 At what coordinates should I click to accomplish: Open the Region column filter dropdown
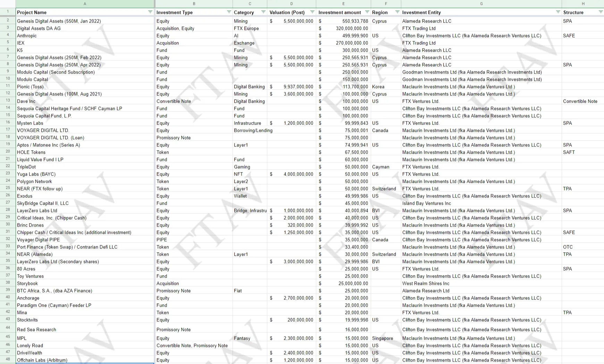397,12
